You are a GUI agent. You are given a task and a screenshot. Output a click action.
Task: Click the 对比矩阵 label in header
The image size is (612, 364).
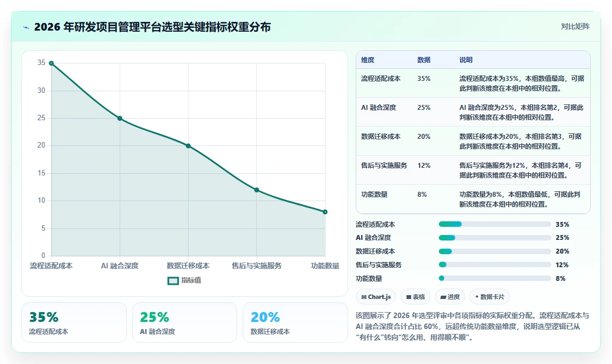(x=575, y=27)
